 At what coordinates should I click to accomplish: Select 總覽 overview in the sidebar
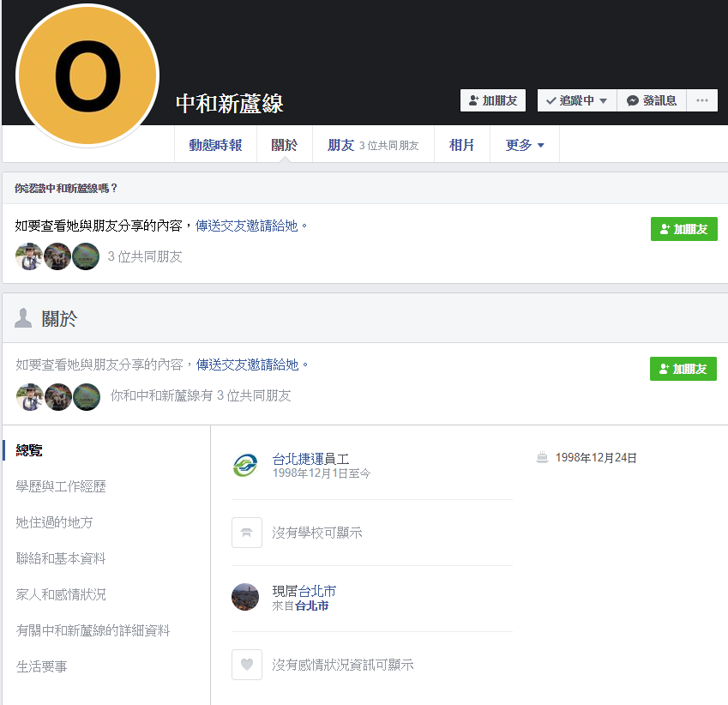pyautogui.click(x=29, y=450)
